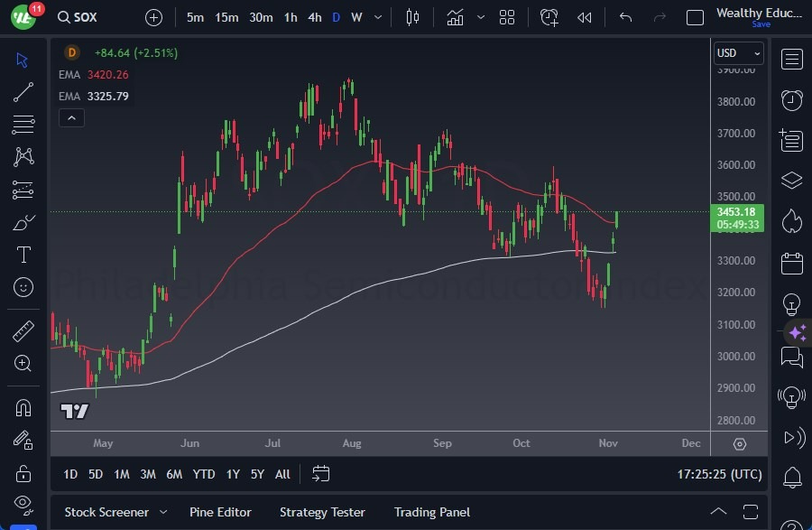The width and height of the screenshot is (812, 530).
Task: Create an alert using the alarm clock icon
Action: 549,17
